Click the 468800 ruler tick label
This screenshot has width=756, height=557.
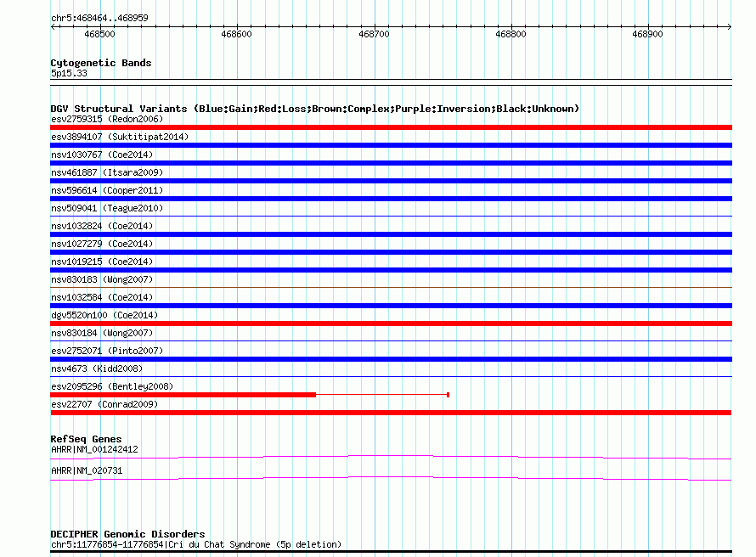pyautogui.click(x=511, y=34)
